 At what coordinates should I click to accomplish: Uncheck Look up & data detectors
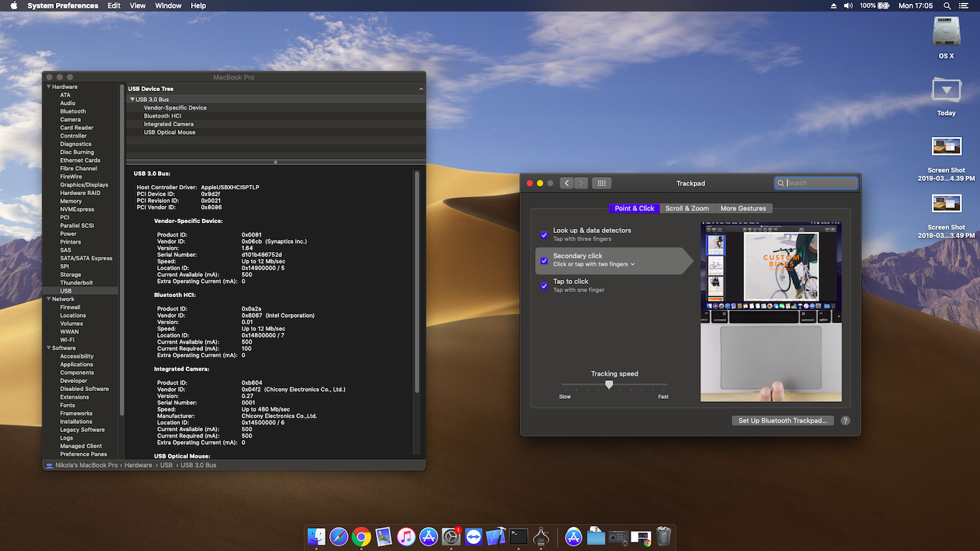coord(543,235)
